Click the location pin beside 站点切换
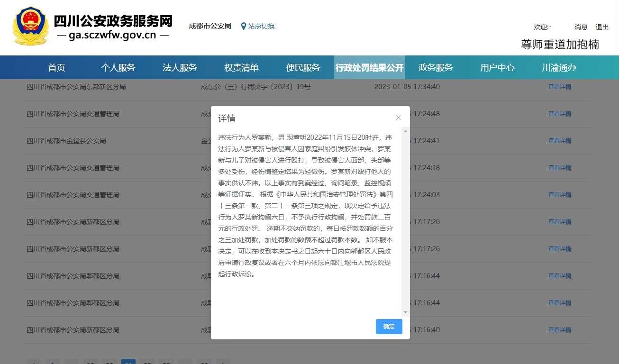The width and height of the screenshot is (619, 364). coord(243,26)
